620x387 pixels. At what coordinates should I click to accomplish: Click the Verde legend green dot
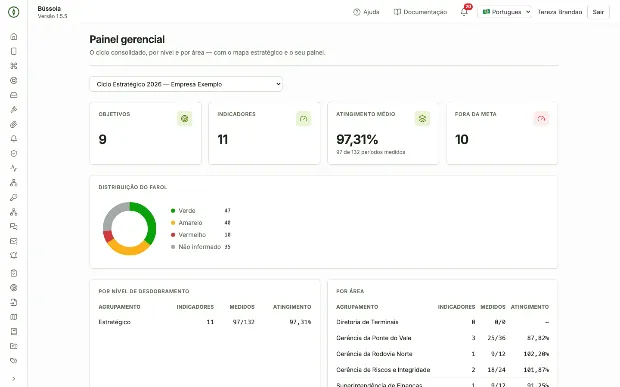(x=173, y=211)
